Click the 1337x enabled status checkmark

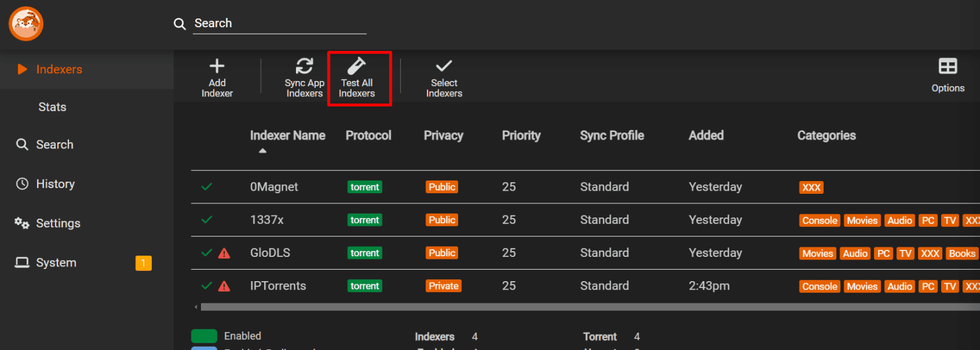pos(207,220)
